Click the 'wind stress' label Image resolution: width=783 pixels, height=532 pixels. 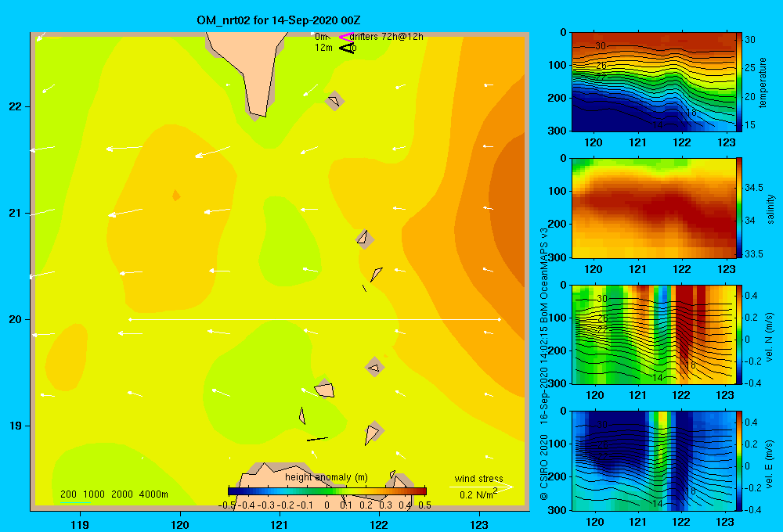click(x=478, y=478)
